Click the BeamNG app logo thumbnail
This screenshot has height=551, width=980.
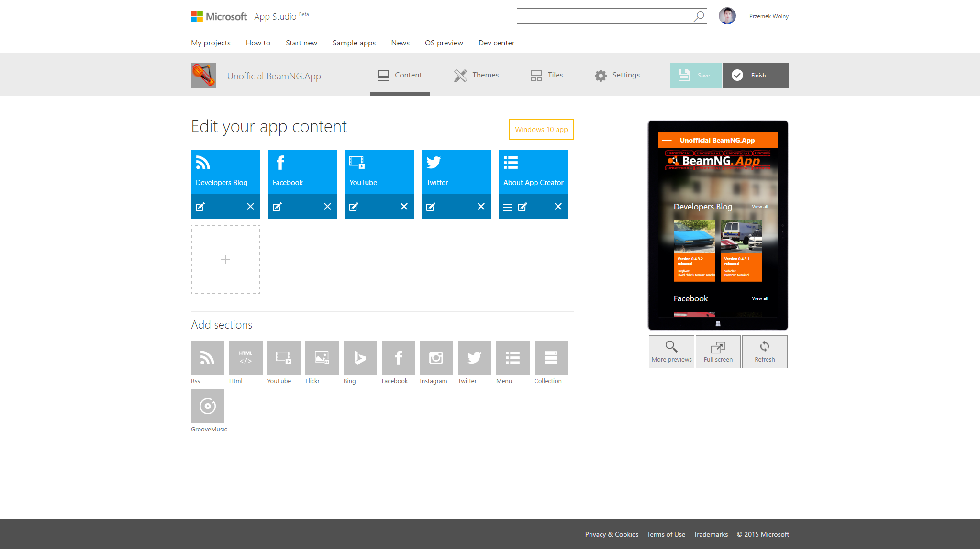(x=203, y=75)
